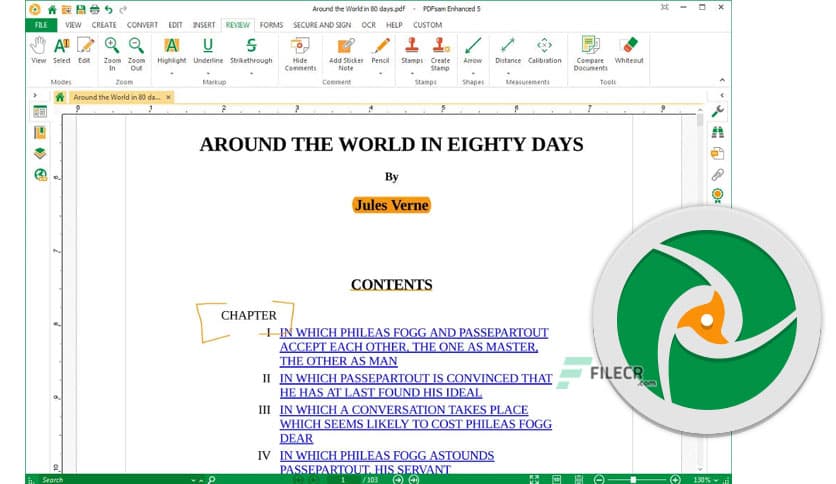
Task: Expand the Stamps dropdown
Action: 412,72
